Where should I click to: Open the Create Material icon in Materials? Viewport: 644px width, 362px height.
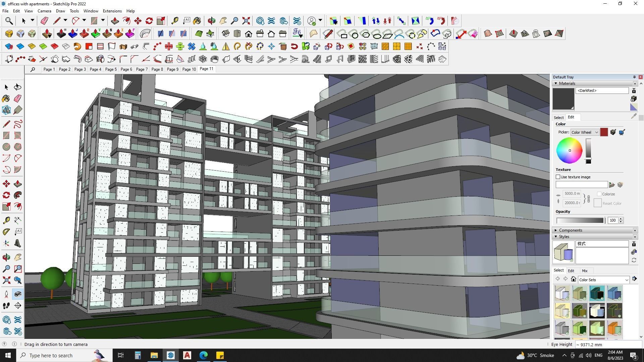point(634,99)
